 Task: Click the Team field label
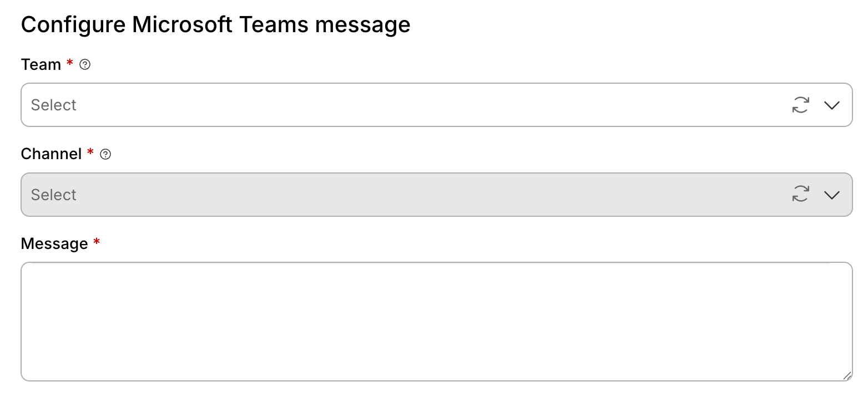41,65
